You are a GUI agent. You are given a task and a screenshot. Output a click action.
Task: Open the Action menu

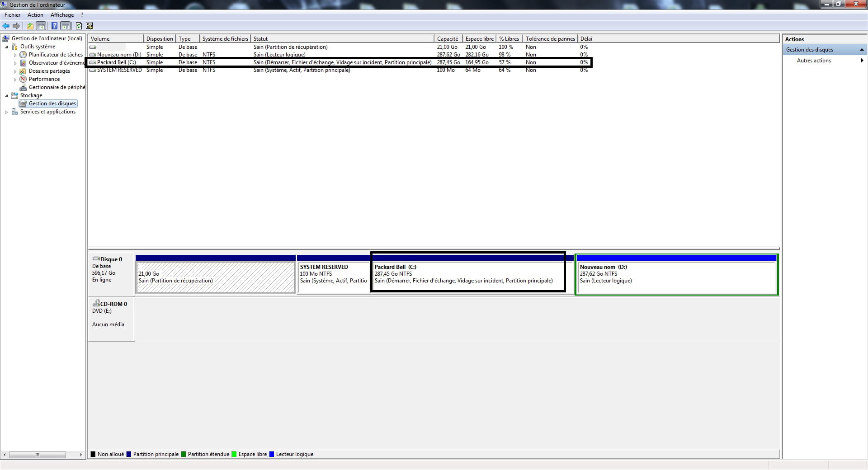point(35,15)
